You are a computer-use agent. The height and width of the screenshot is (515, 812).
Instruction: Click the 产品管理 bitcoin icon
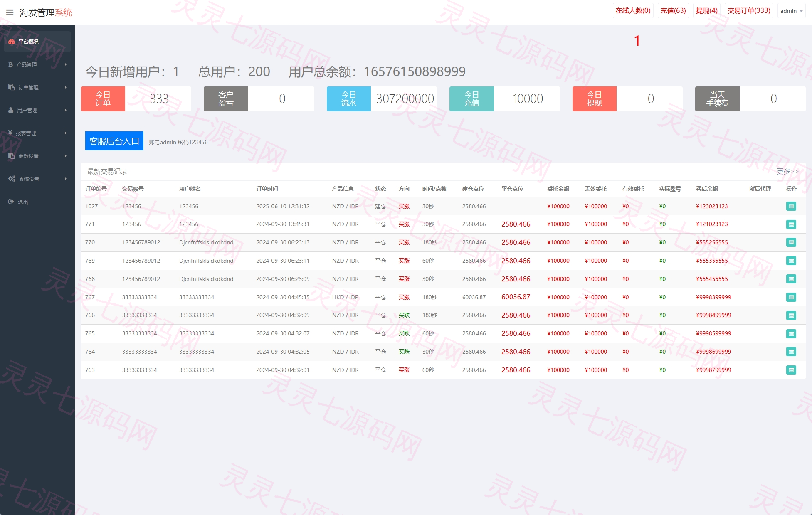tap(10, 64)
